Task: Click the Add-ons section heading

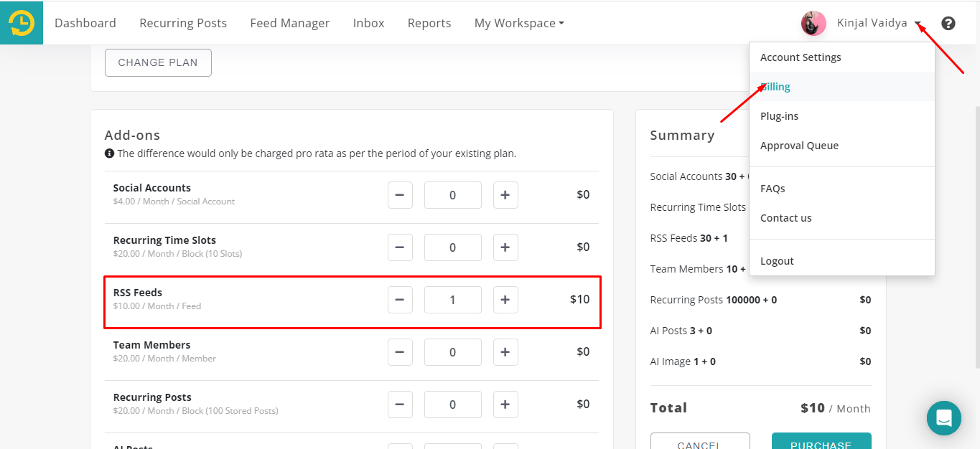Action: coord(132,136)
